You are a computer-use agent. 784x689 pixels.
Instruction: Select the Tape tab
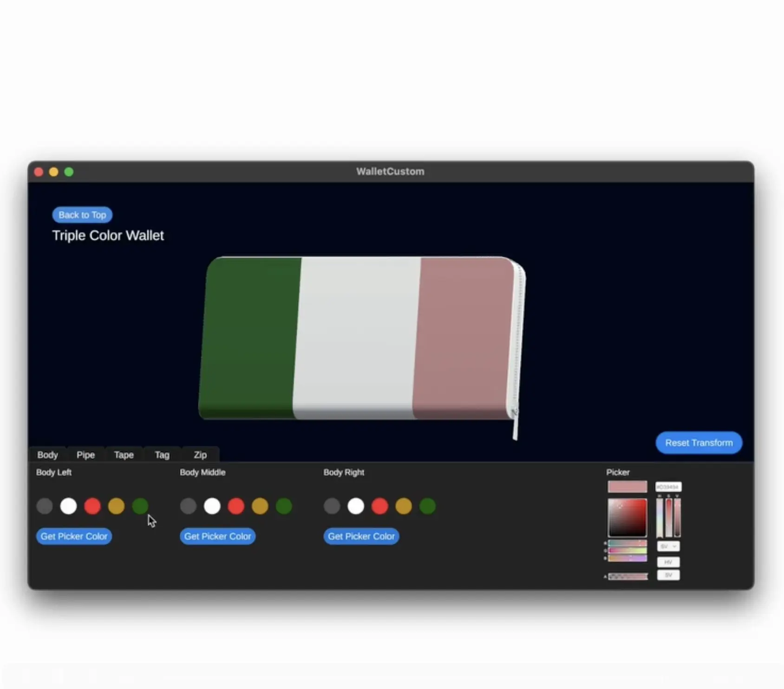click(124, 455)
